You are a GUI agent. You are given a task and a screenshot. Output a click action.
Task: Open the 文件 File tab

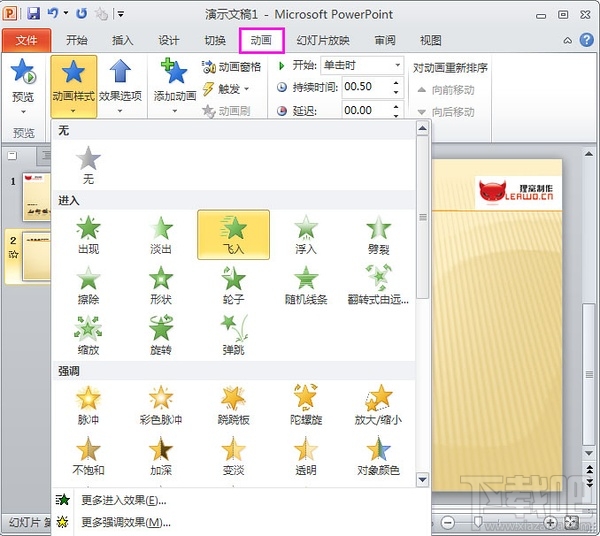coord(26,40)
